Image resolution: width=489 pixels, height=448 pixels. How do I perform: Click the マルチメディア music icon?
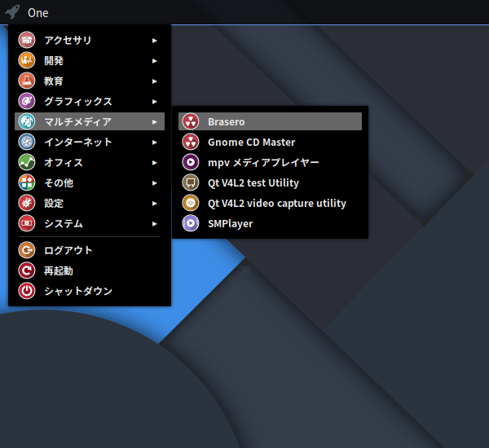[x=27, y=121]
